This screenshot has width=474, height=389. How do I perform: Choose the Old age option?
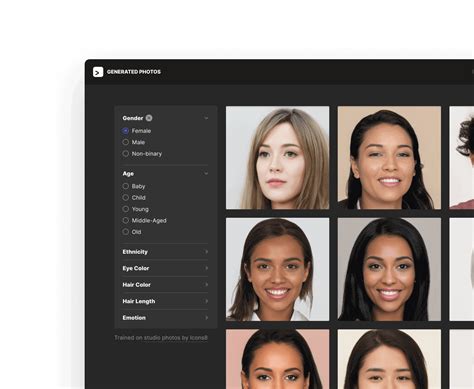tap(132, 232)
